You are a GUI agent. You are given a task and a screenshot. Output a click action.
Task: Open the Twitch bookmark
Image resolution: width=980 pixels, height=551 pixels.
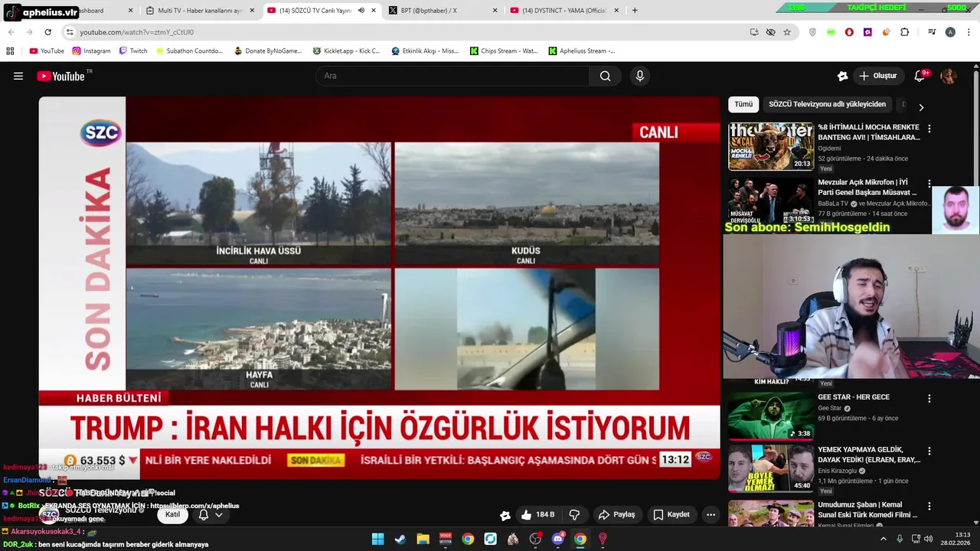[133, 51]
